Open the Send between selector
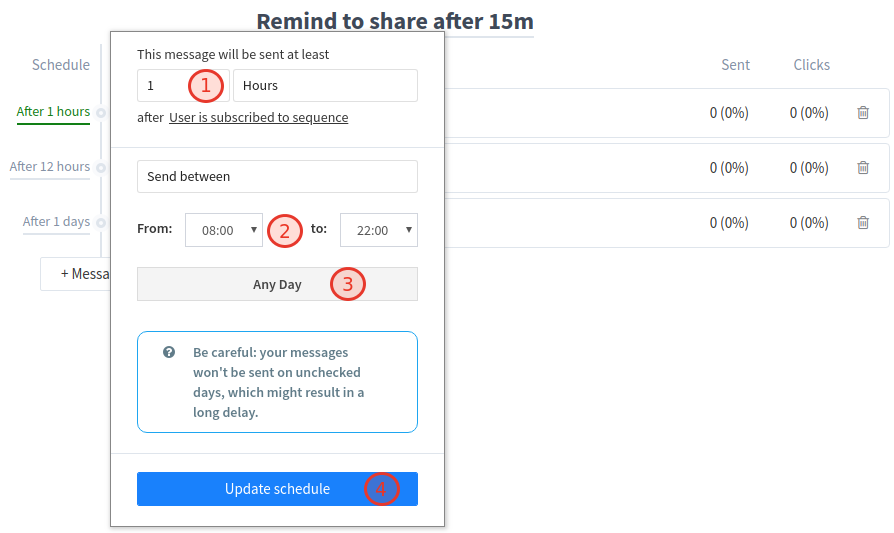 click(x=277, y=177)
